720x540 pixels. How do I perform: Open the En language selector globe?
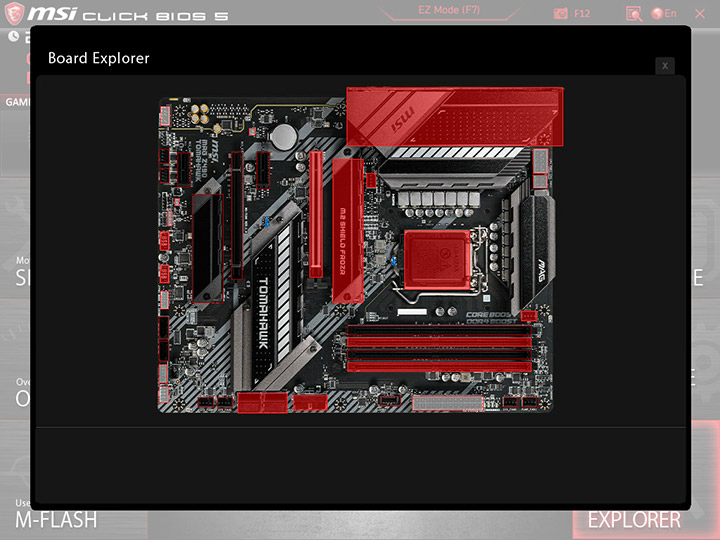tap(664, 13)
